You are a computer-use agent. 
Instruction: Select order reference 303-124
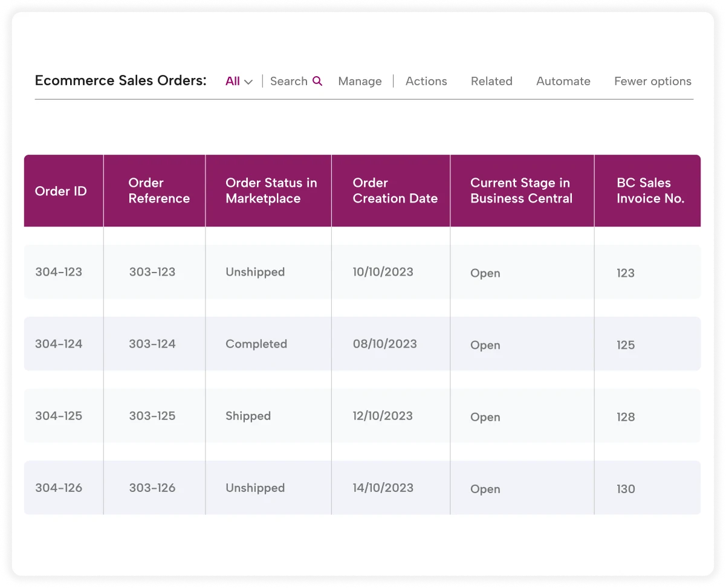tap(152, 344)
